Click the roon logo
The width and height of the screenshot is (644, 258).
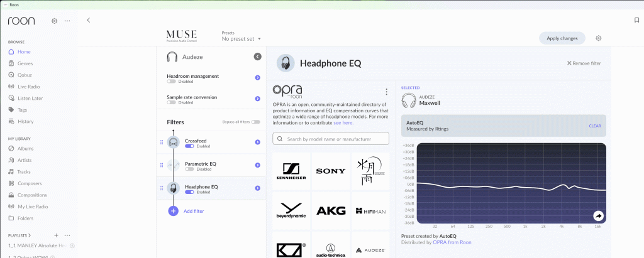point(21,21)
